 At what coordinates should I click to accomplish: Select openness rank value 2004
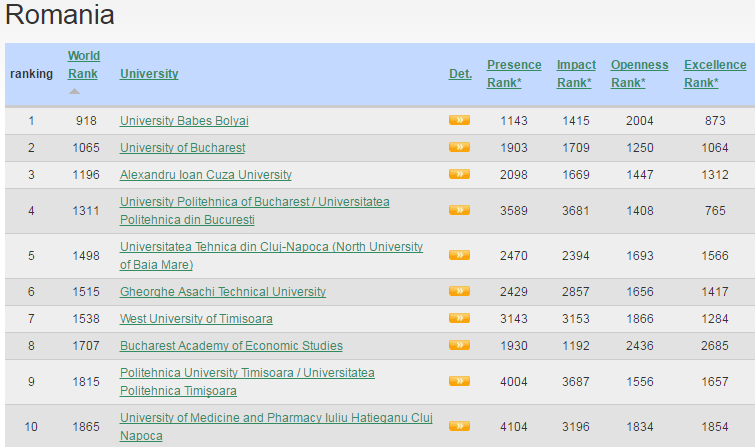pyautogui.click(x=639, y=120)
